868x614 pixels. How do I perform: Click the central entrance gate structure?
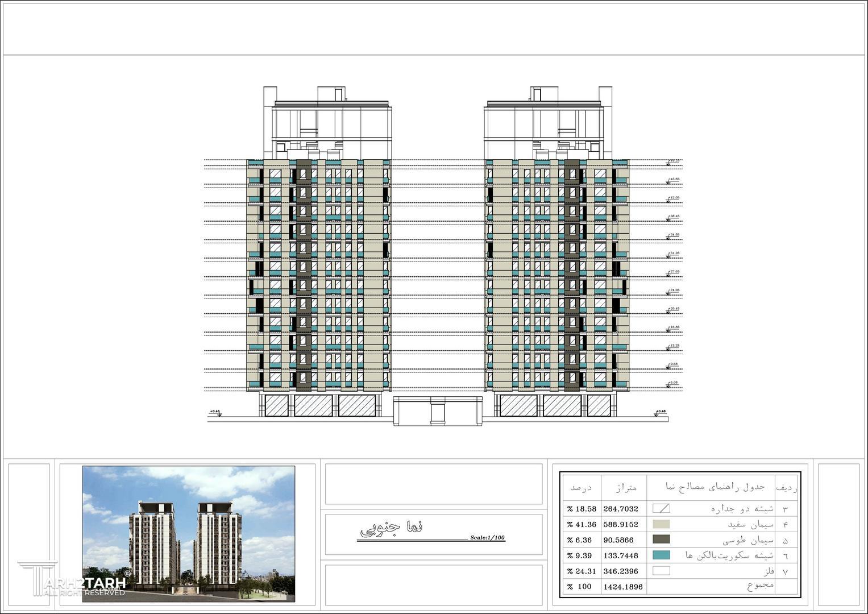(x=438, y=410)
